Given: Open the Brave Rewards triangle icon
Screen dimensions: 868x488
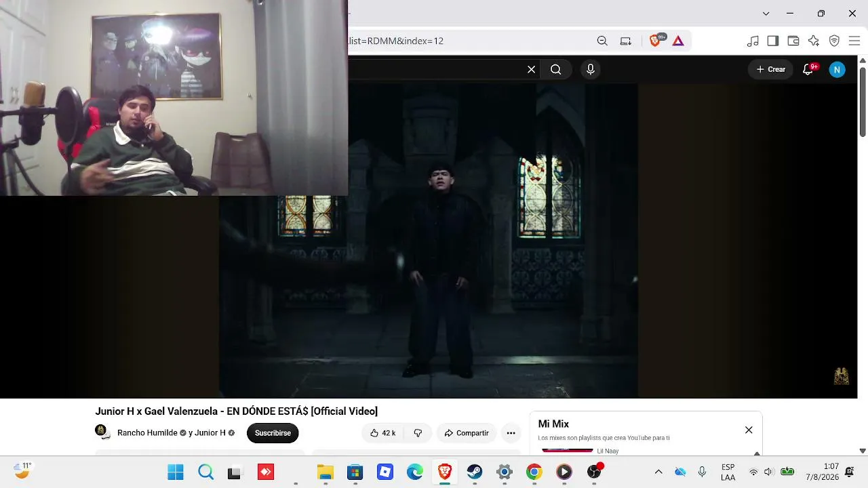Looking at the screenshot, I should [678, 41].
